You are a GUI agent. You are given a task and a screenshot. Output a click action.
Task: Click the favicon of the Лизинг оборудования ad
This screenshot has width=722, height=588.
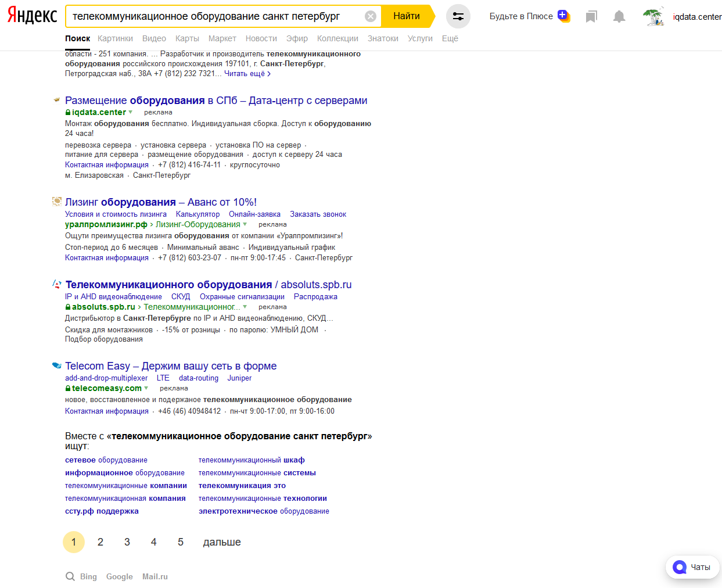point(57,202)
